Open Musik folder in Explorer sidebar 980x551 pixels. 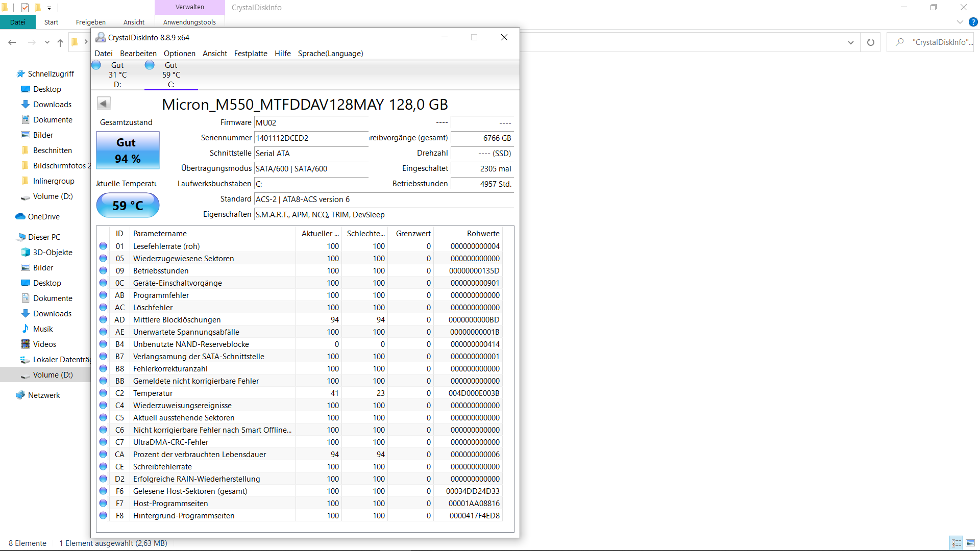pyautogui.click(x=37, y=329)
